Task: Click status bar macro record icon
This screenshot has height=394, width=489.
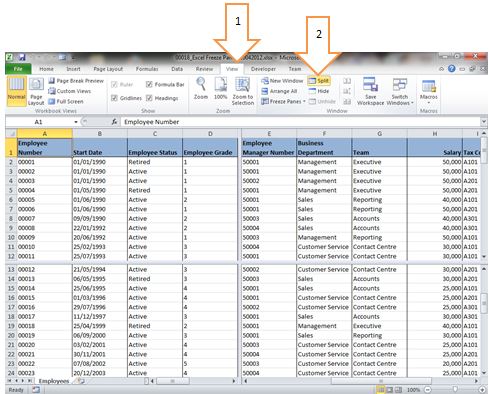Action: coord(36,389)
